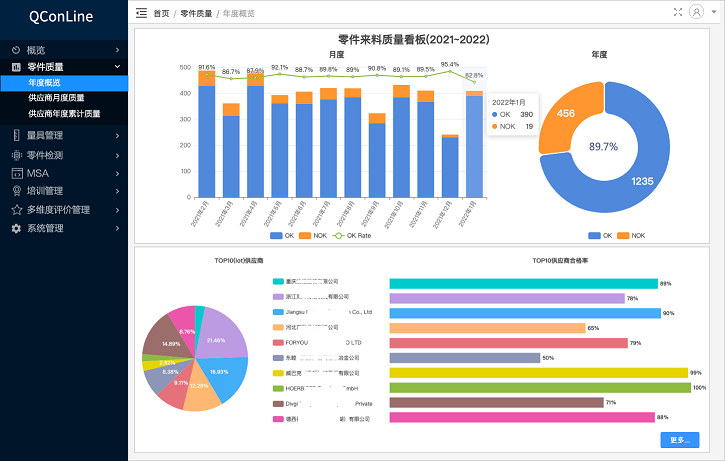Click the fullscreen icon in the header
The height and width of the screenshot is (461, 725).
coord(679,13)
